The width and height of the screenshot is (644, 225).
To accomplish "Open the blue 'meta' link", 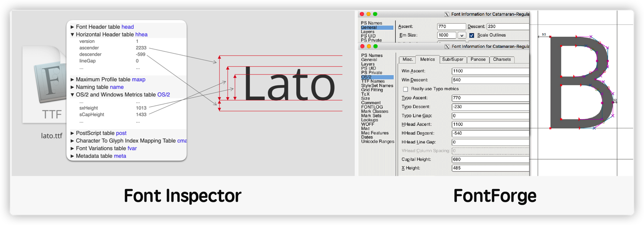I will pos(120,156).
